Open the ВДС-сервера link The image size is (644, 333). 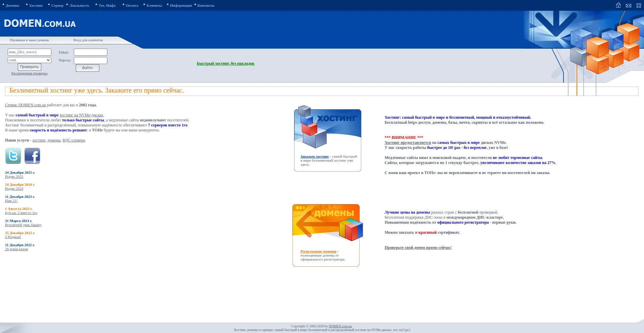pyautogui.click(x=74, y=140)
